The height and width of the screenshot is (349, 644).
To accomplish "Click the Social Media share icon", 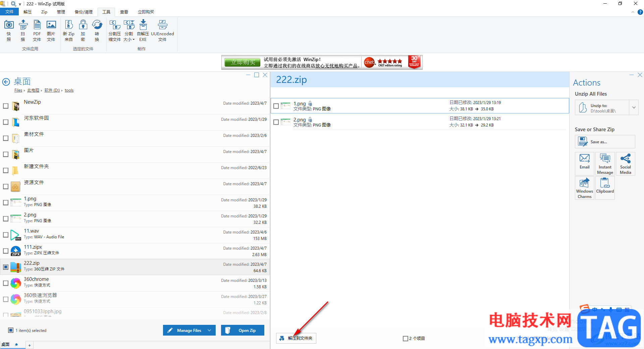I will tap(626, 163).
